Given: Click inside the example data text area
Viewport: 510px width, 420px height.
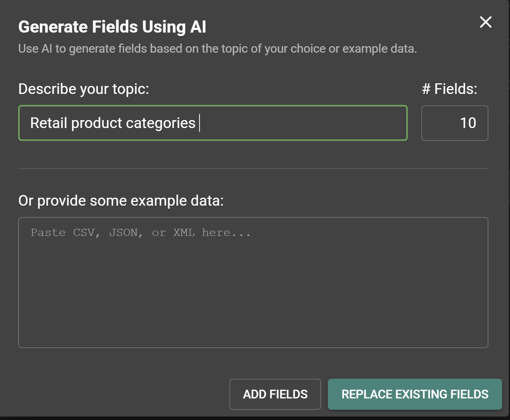Looking at the screenshot, I should 253,282.
